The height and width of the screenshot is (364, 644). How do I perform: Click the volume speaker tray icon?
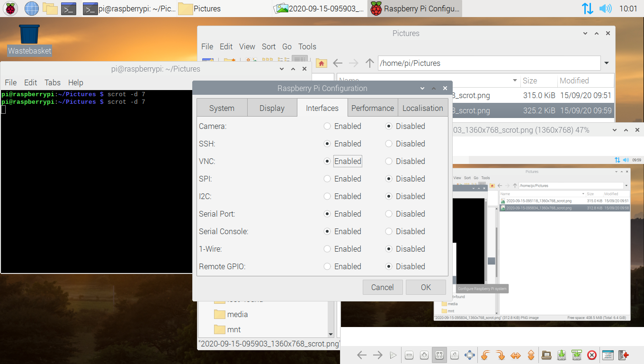605,9
